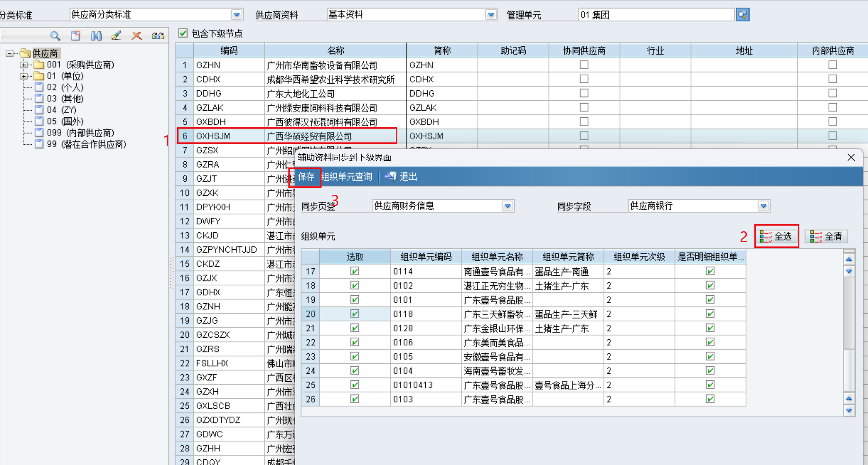
Task: Expand the 001 (采购供应商) tree node
Action: pos(24,65)
